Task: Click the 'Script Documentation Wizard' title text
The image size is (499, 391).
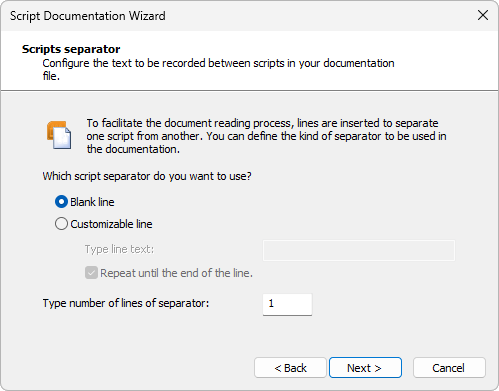Action: pyautogui.click(x=88, y=16)
